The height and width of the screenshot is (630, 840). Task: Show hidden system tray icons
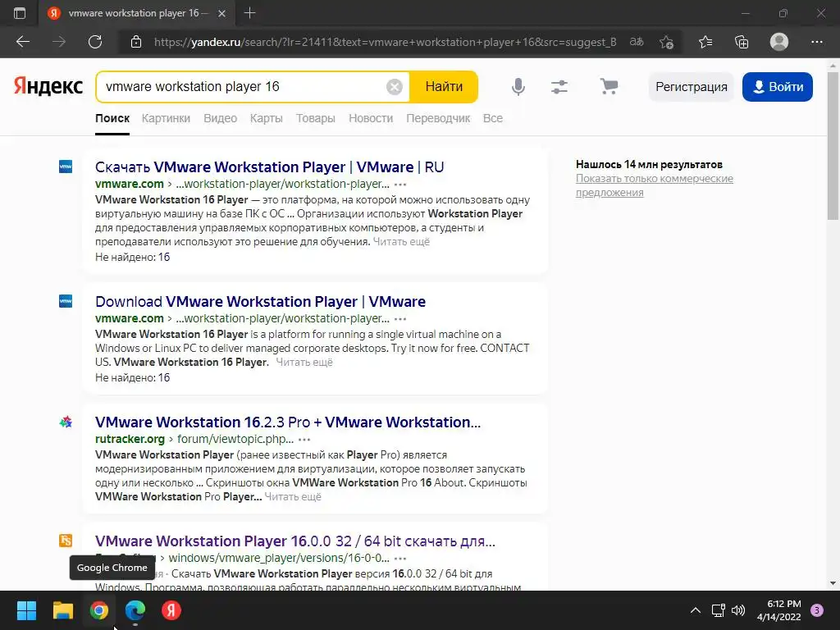[696, 610]
